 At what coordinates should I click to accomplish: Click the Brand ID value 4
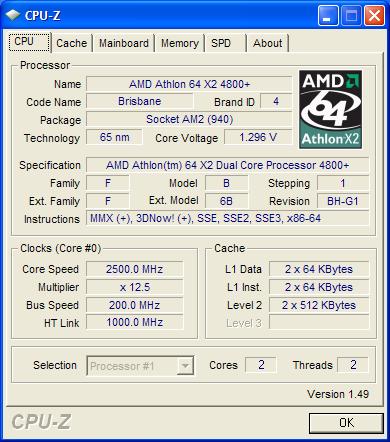(276, 101)
